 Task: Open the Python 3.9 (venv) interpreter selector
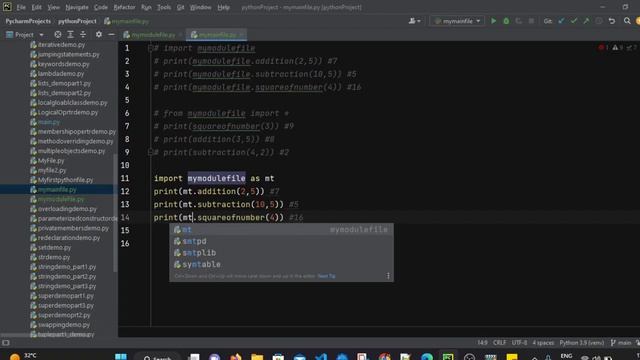pos(582,343)
